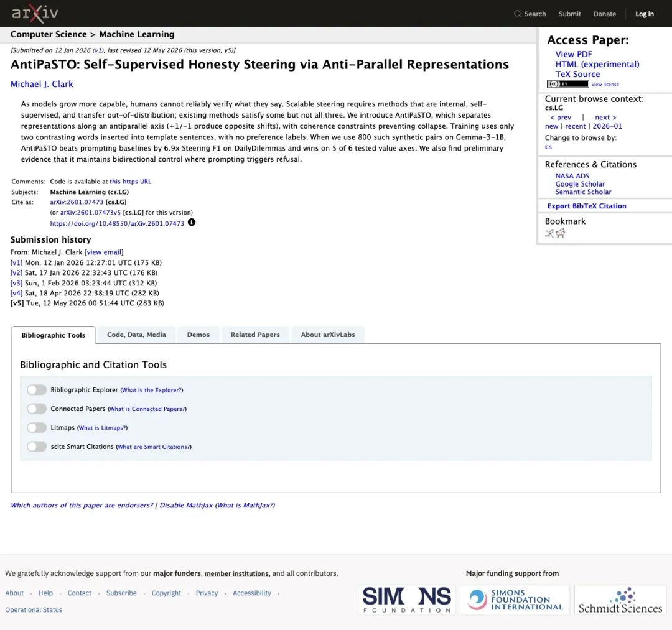Open the Operational Status footer link

point(34,610)
